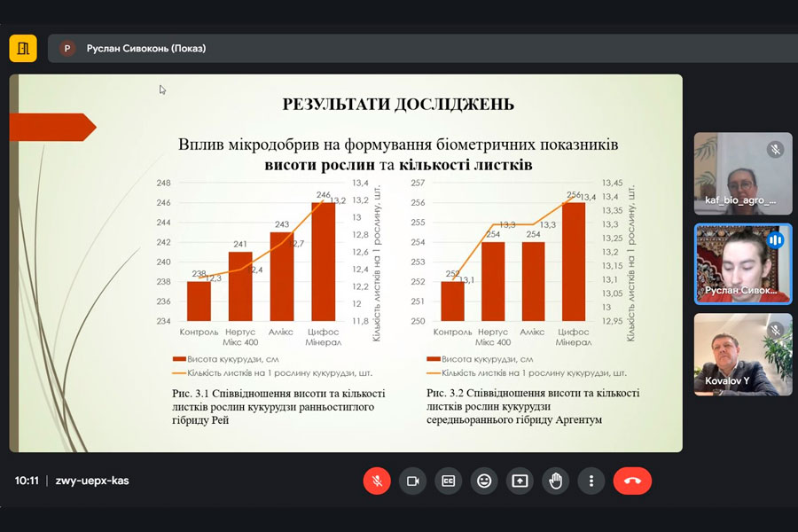Viewport: 798px width, 532px height.
Task: Open the emoji reactions button
Action: click(x=484, y=481)
